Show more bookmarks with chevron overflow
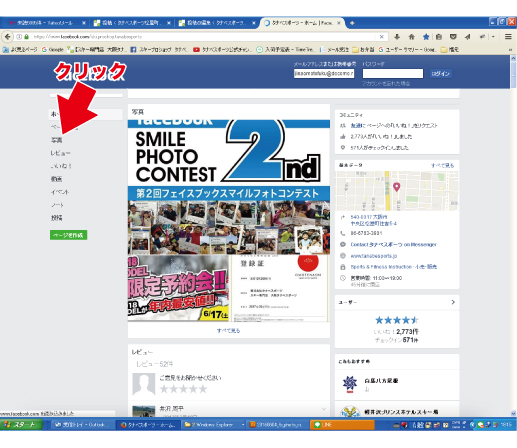The image size is (517, 448). tap(510, 50)
